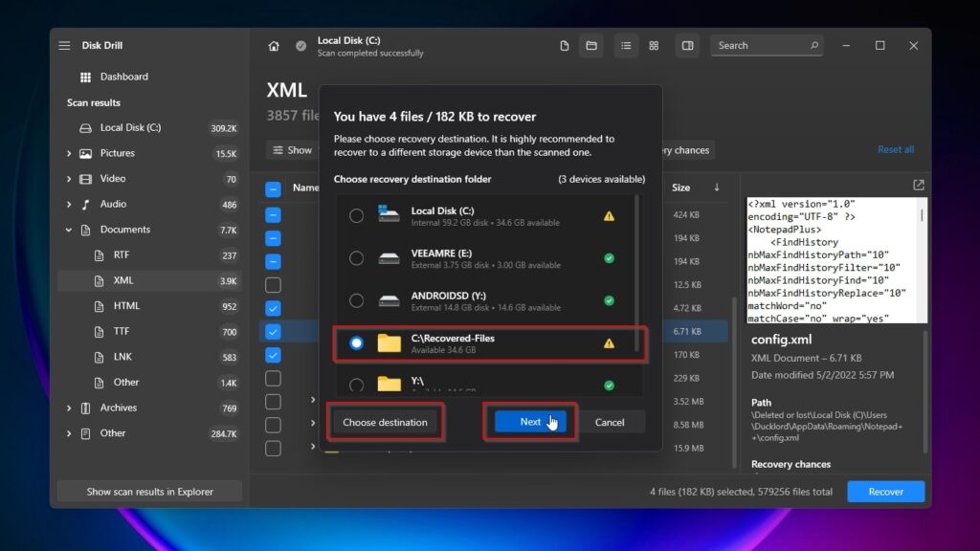
Task: Click the scan completed checkmark icon
Action: tap(301, 46)
